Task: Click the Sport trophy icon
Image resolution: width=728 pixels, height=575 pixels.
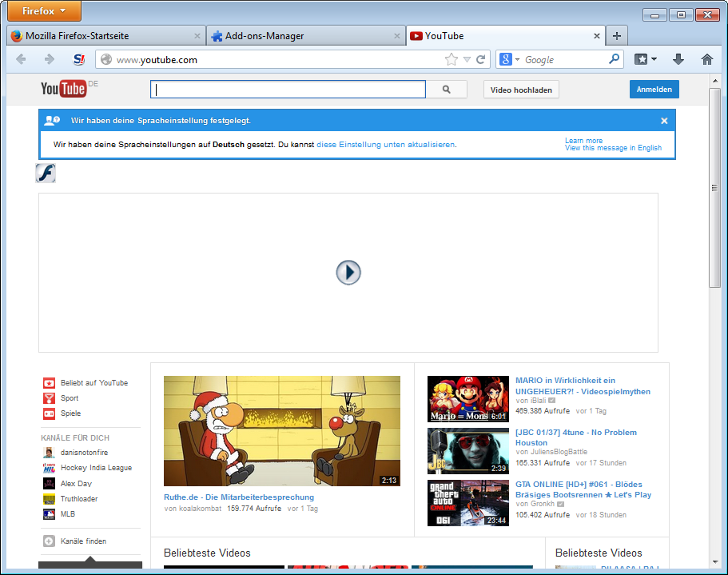Action: [49, 398]
